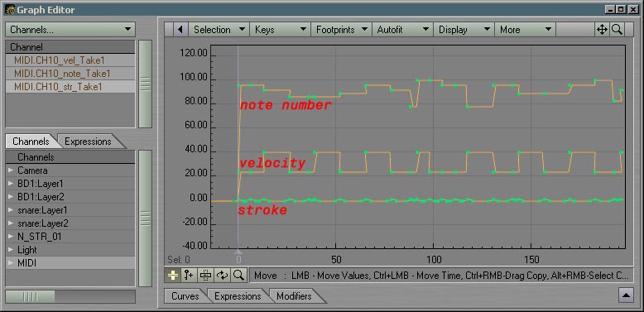Screen dimensions: 644x312
Task: Select the Zoom tool in bottom toolbar
Action: [238, 275]
